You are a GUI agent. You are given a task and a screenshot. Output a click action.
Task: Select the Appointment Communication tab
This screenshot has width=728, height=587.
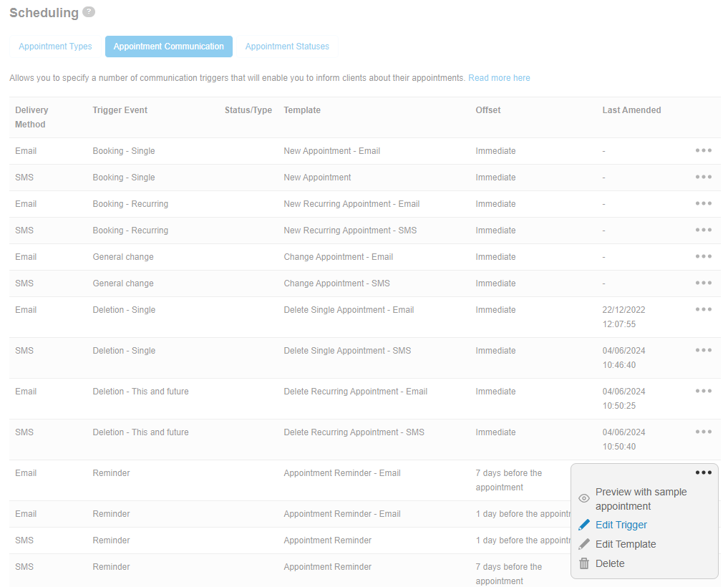(x=168, y=47)
